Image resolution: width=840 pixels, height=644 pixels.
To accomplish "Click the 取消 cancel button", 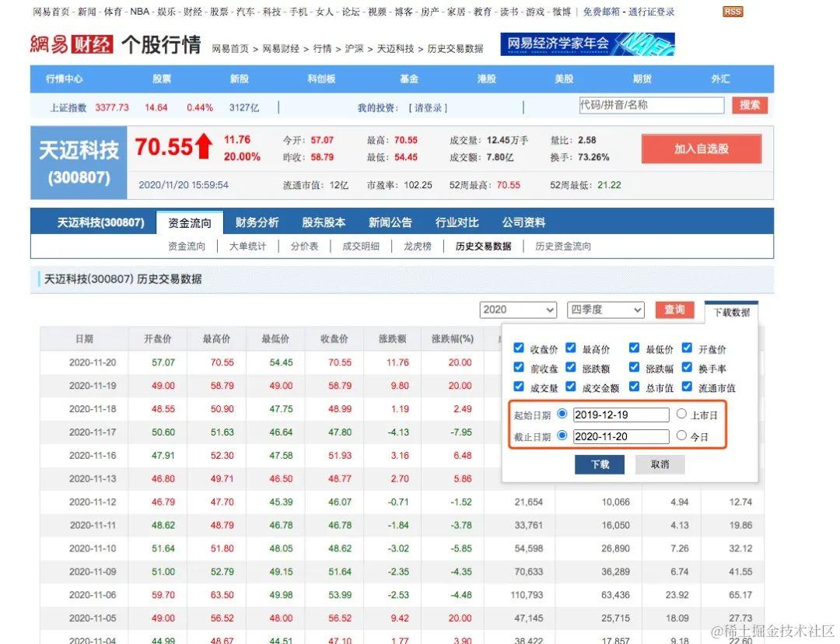I will [x=660, y=464].
